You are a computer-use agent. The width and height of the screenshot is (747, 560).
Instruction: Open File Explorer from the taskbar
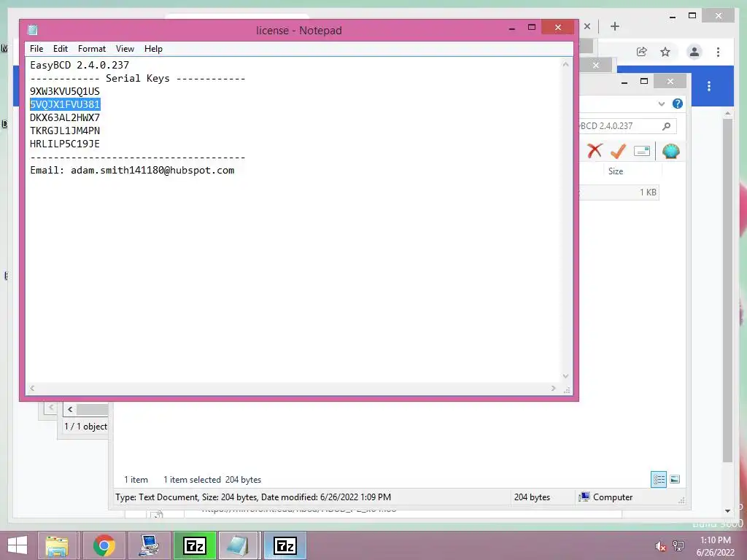57,545
